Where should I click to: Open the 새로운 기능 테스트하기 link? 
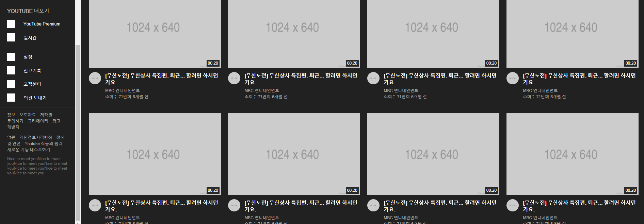tap(29, 150)
